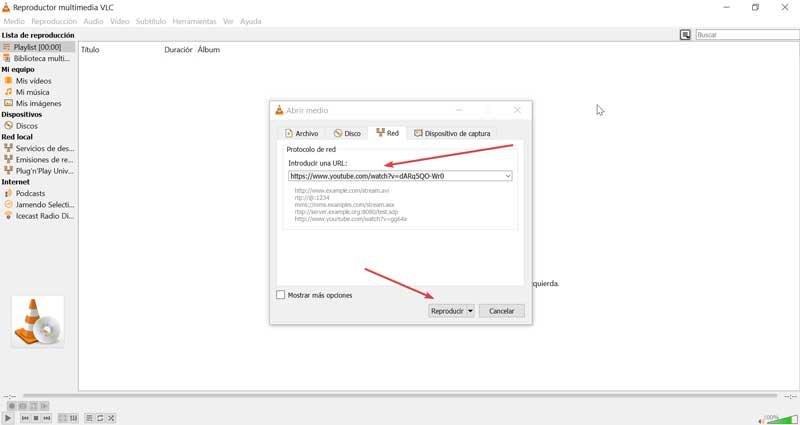
Task: Select Emisiones de red item
Action: point(38,159)
